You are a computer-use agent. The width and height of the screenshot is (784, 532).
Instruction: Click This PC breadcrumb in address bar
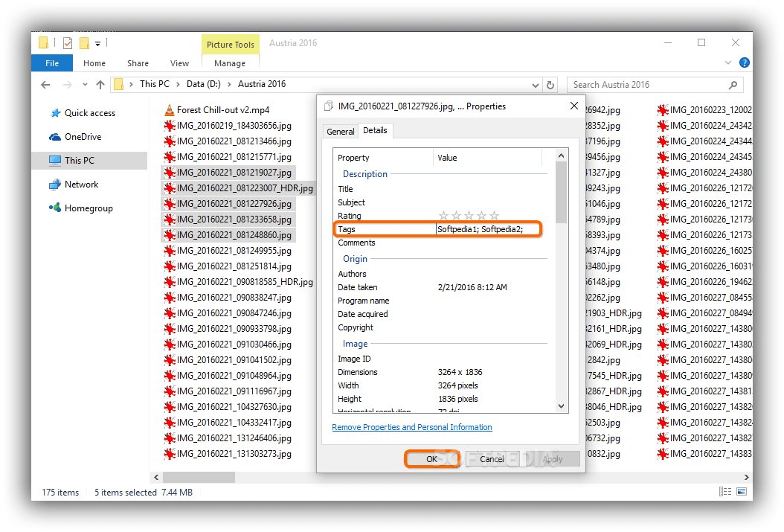click(155, 84)
